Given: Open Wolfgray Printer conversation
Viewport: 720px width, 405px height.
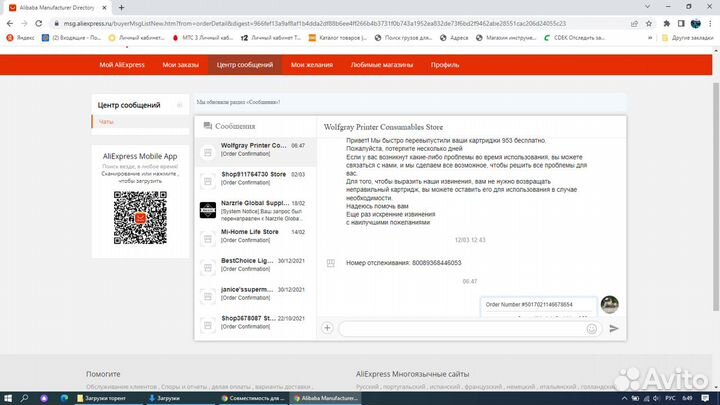Looking at the screenshot, I should 255,152.
